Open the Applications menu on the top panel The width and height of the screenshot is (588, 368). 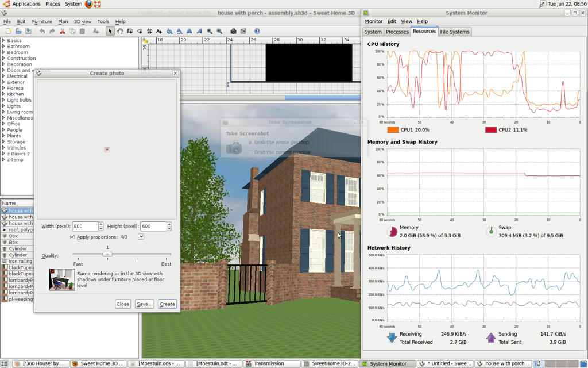coord(26,4)
